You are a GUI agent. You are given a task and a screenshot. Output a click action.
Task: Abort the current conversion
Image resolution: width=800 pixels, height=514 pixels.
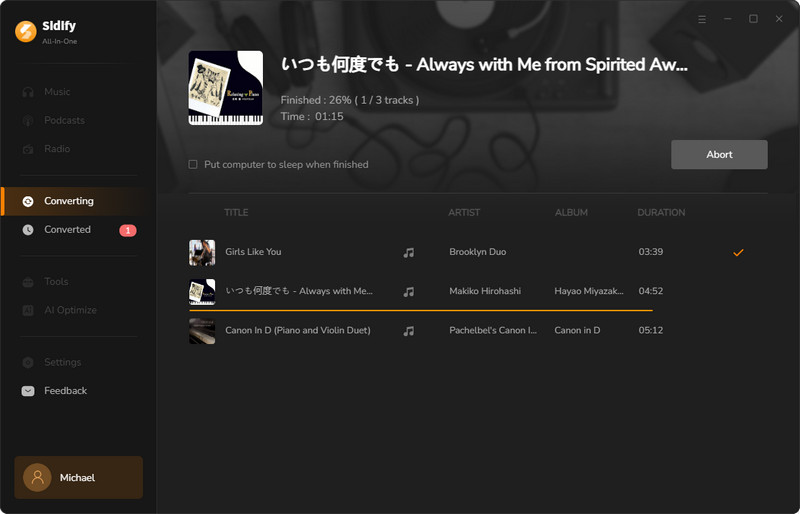(719, 155)
